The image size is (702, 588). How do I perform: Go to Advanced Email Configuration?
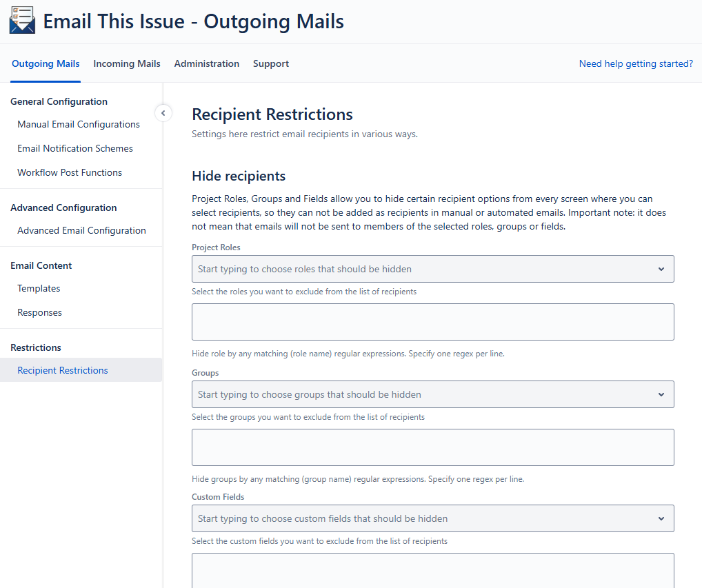pos(81,230)
